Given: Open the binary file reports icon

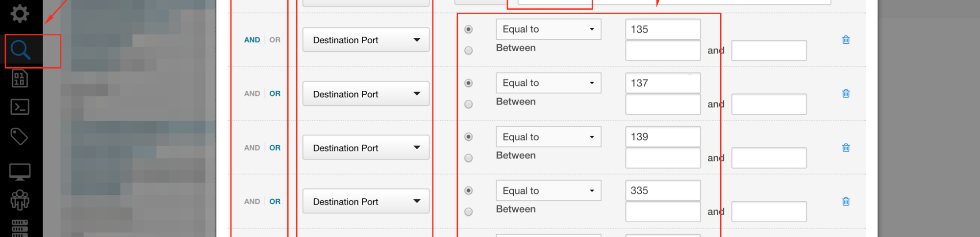Looking at the screenshot, I should pyautogui.click(x=20, y=79).
